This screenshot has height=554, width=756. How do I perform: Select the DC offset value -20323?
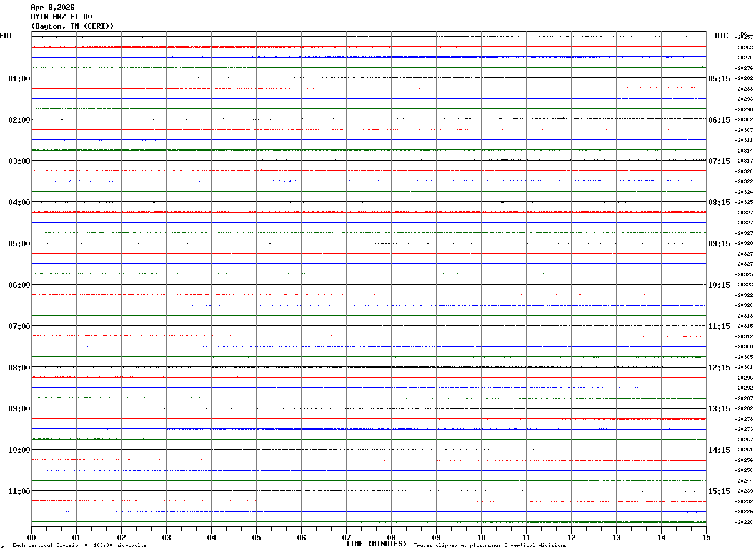click(744, 285)
